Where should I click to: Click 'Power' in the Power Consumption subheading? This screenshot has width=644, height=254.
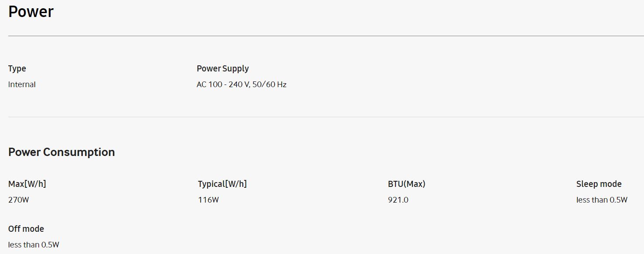[x=24, y=152]
